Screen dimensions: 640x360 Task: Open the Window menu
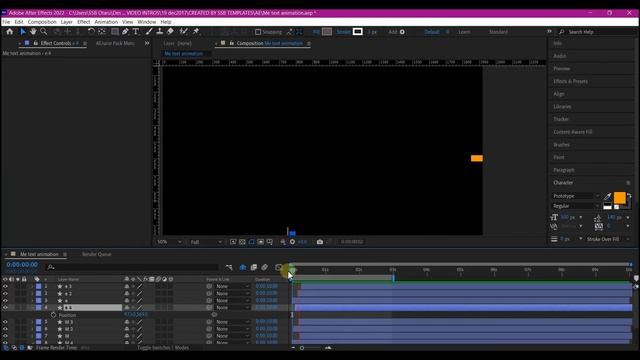pos(147,22)
